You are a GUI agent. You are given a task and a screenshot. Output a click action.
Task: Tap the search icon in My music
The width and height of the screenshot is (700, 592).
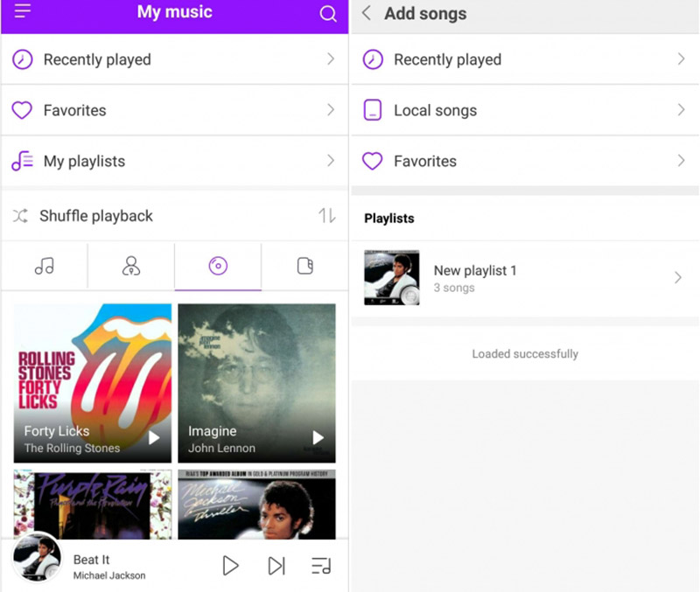(327, 14)
